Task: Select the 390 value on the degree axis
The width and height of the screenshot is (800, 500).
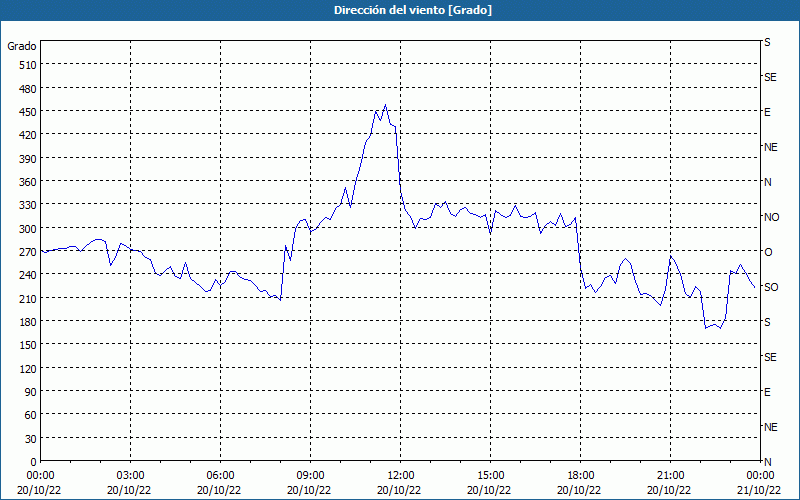Action: 29,159
